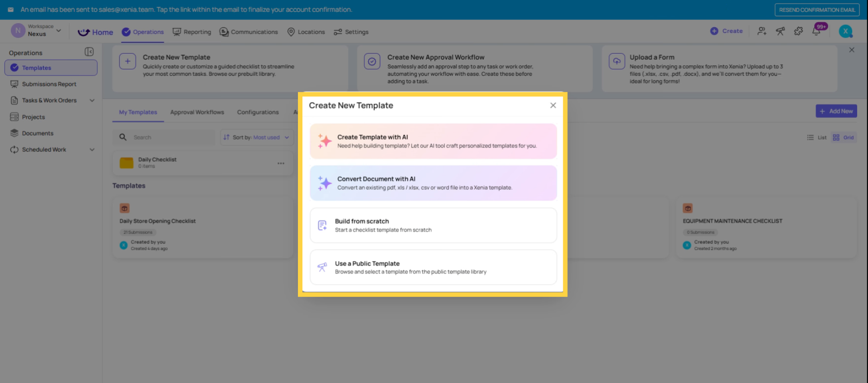Go to Home in top navigation
Screen dimensions: 868x383
pos(95,32)
